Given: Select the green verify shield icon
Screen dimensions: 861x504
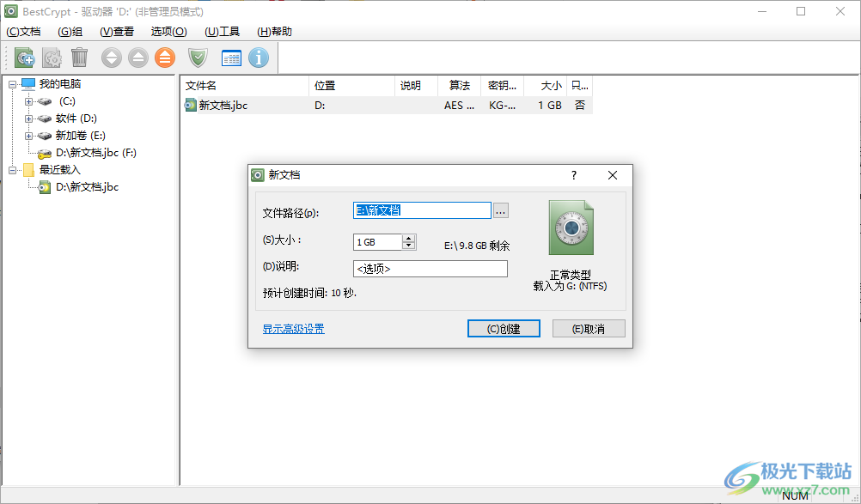Looking at the screenshot, I should pyautogui.click(x=197, y=58).
